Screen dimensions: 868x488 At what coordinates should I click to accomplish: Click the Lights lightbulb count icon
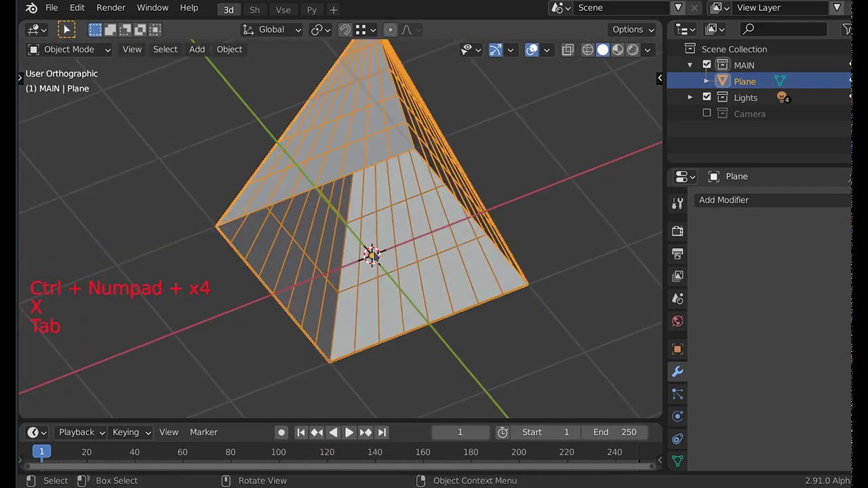[x=783, y=98]
